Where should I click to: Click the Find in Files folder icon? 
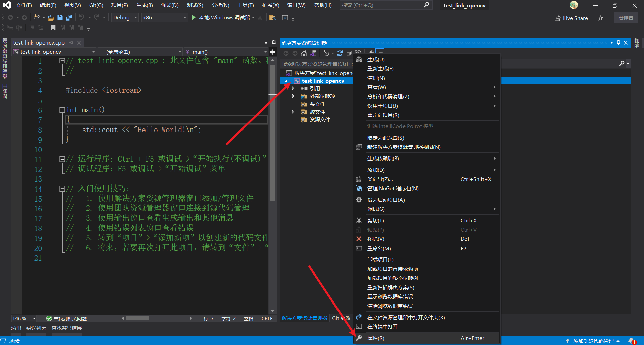tap(272, 18)
